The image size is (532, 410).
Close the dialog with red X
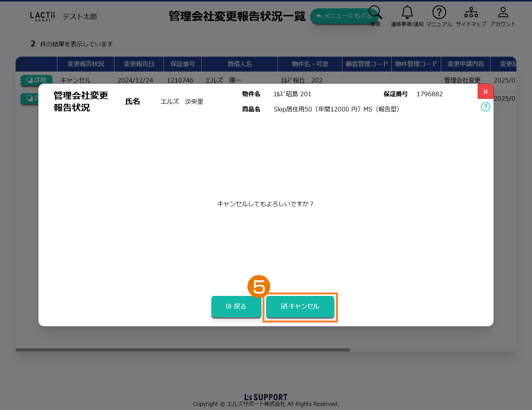485,92
